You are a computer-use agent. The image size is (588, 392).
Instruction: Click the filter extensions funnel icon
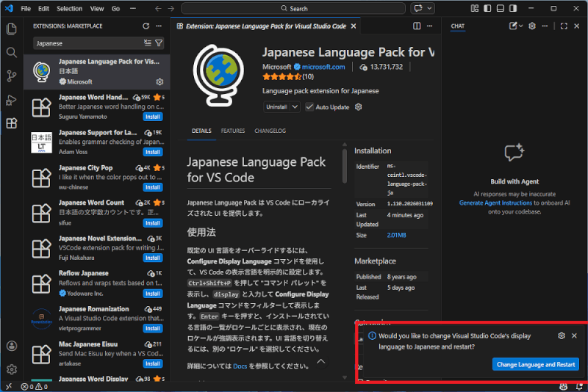pos(159,43)
